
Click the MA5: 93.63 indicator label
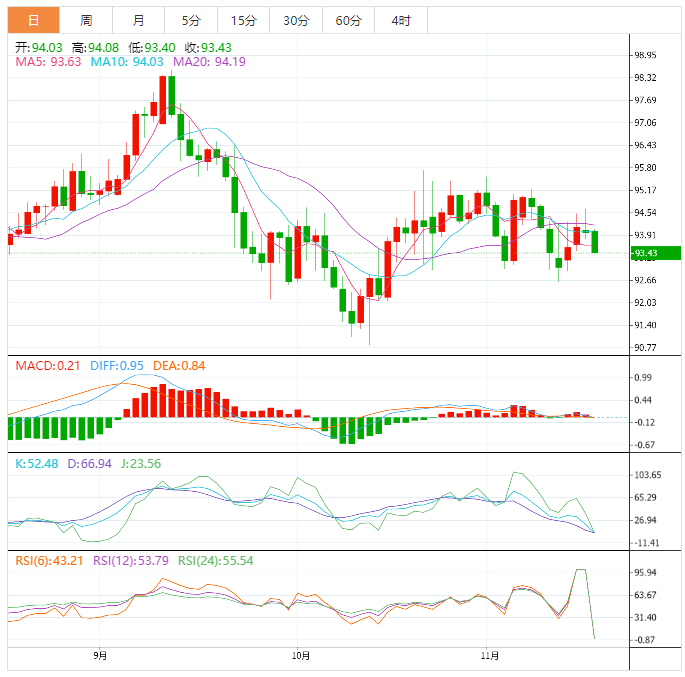click(x=48, y=62)
